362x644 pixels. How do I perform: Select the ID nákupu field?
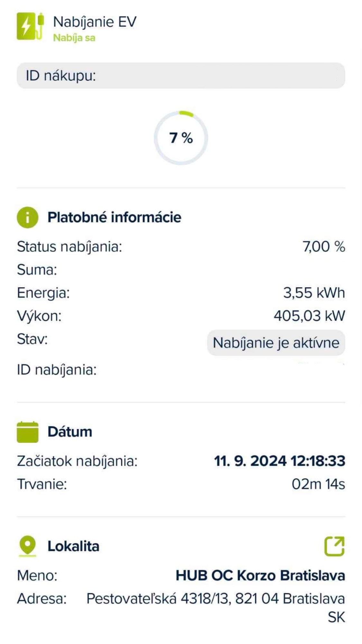tap(181, 76)
